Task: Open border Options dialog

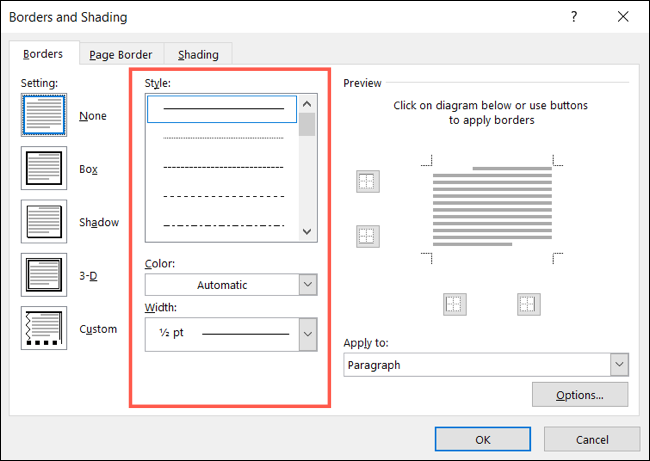Action: [x=580, y=395]
